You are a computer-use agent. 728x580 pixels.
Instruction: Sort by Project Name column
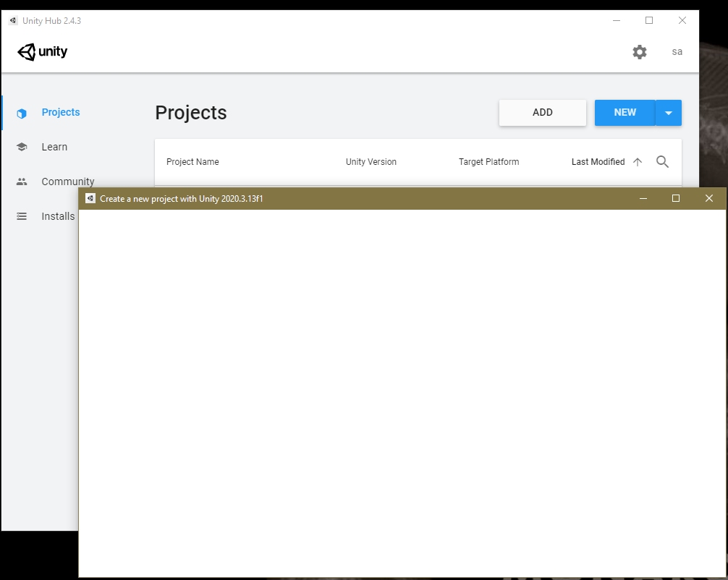(x=192, y=161)
